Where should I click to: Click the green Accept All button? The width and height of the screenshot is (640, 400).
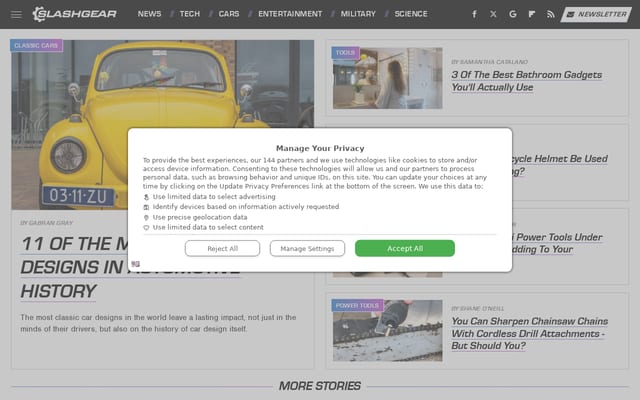[405, 248]
